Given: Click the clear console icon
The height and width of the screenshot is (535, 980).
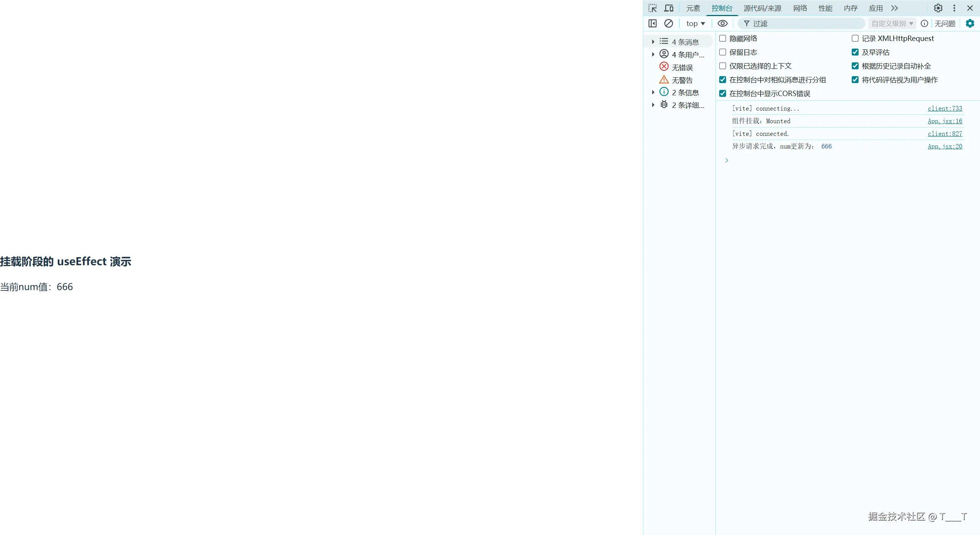Looking at the screenshot, I should coord(668,23).
